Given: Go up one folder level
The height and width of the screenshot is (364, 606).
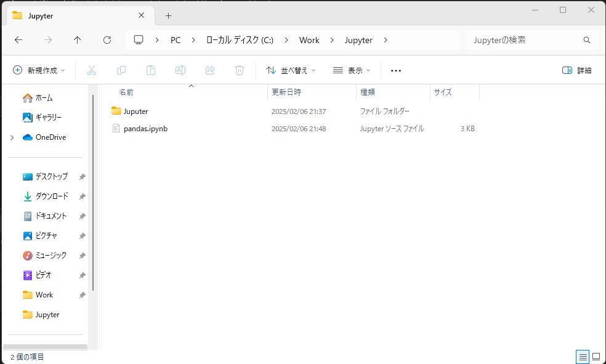Looking at the screenshot, I should click(x=77, y=40).
